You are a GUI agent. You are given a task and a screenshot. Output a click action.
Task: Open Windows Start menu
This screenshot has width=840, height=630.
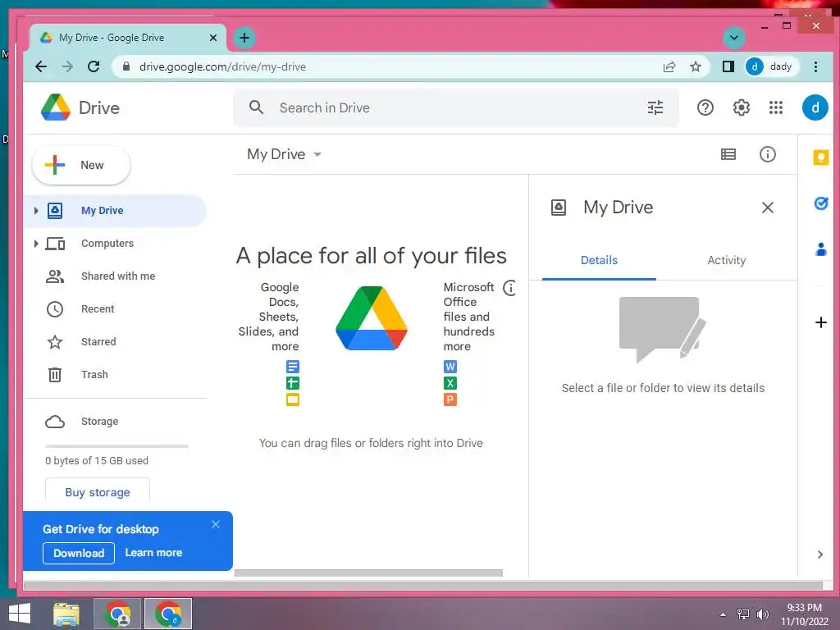click(20, 614)
